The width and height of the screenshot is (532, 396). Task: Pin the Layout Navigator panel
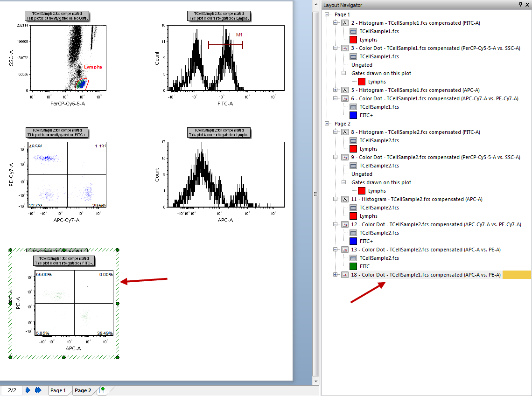[x=520, y=5]
